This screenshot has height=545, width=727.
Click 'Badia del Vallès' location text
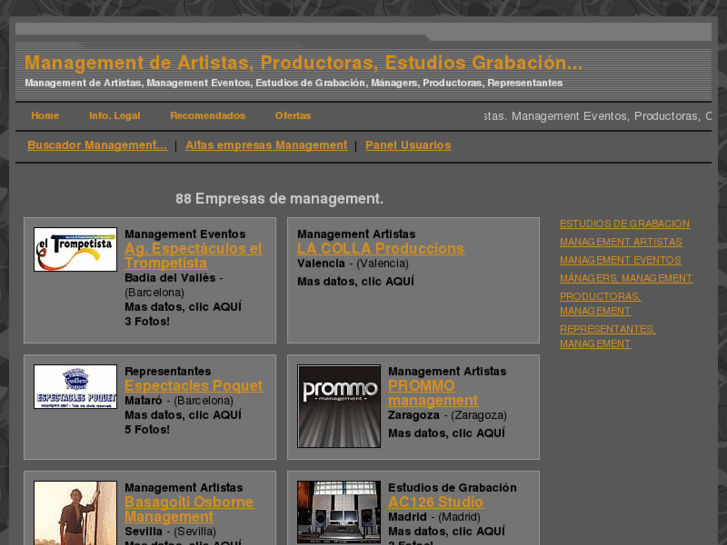click(170, 278)
